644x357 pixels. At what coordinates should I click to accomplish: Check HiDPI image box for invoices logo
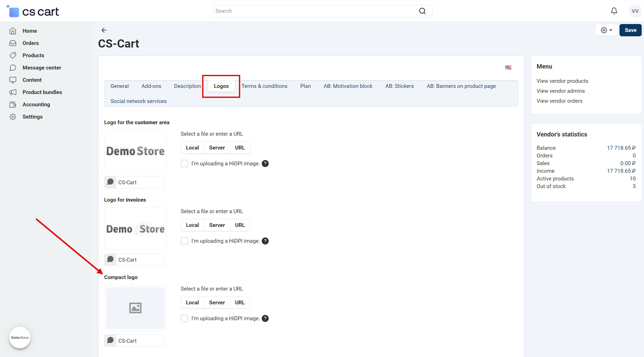coord(184,241)
